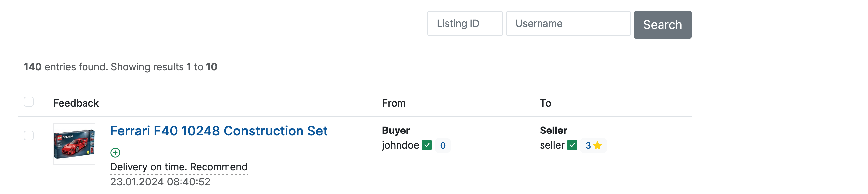
Task: Click the From column header
Action: (394, 103)
